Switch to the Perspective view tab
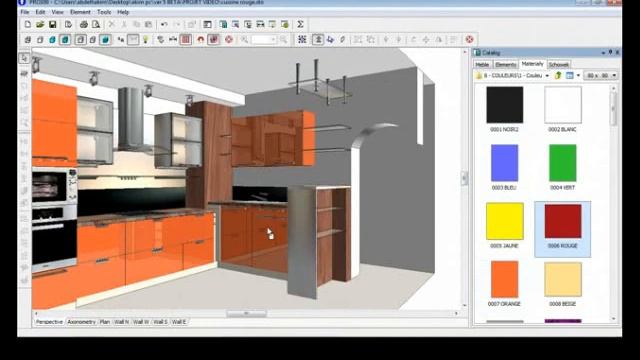The image size is (640, 360). [x=49, y=322]
